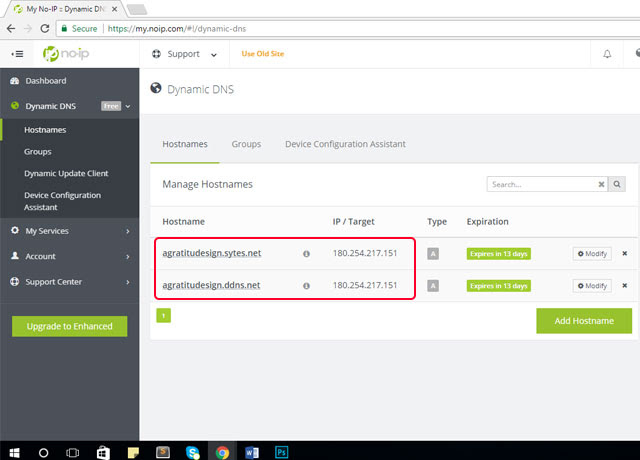Click Add Hostname button
The height and width of the screenshot is (460, 640).
coord(584,321)
